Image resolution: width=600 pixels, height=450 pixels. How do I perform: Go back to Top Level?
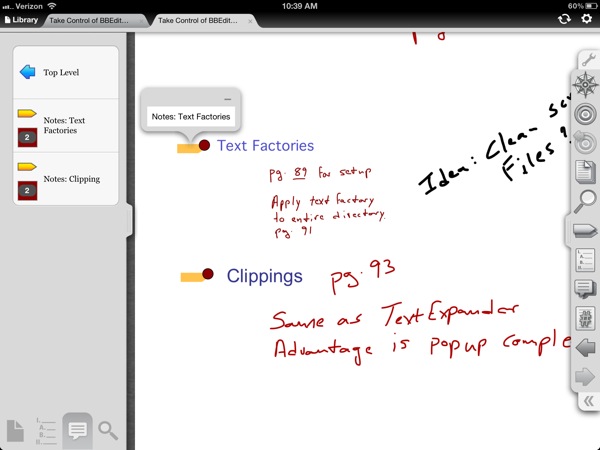(66, 72)
